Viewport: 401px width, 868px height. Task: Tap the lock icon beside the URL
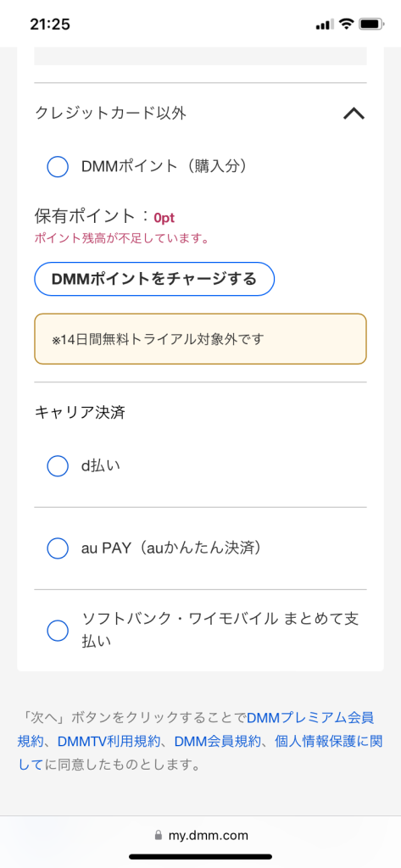click(x=159, y=835)
